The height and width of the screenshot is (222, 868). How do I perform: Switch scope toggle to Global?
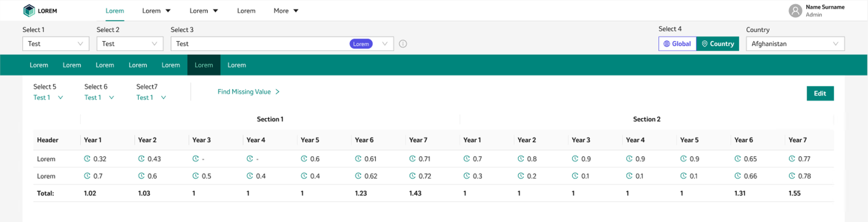pyautogui.click(x=677, y=44)
